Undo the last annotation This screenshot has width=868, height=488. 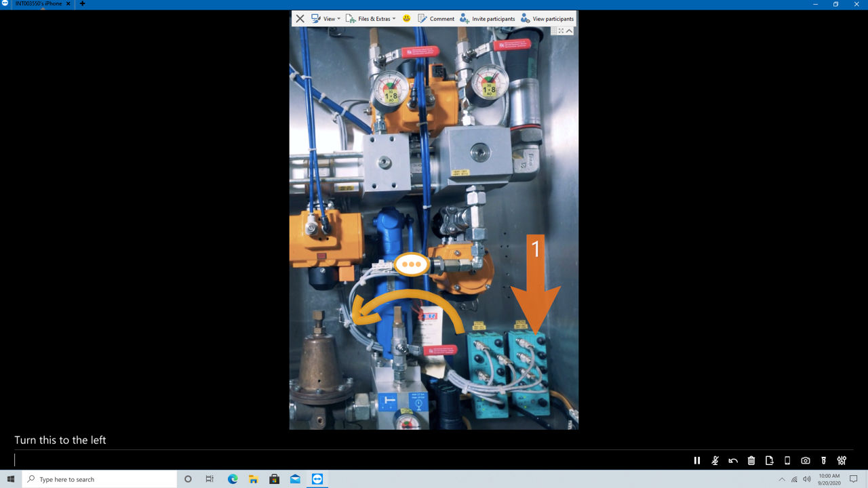[x=733, y=460]
